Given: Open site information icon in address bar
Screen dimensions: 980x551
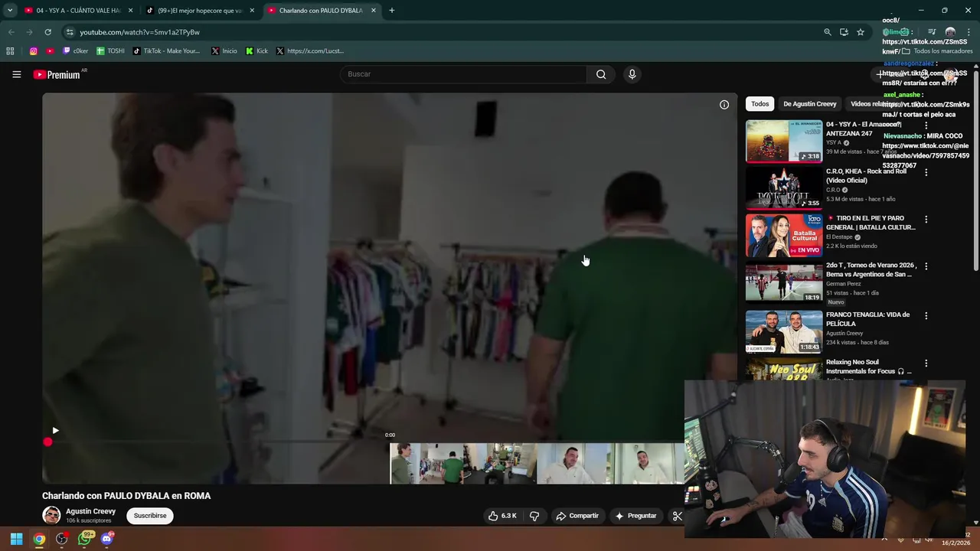Looking at the screenshot, I should (70, 32).
